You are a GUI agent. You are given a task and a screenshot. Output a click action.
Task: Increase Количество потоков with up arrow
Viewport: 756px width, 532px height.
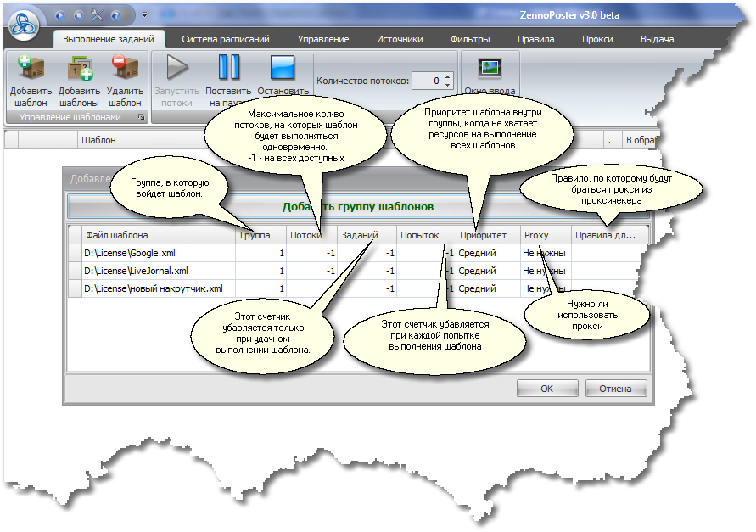coord(448,77)
